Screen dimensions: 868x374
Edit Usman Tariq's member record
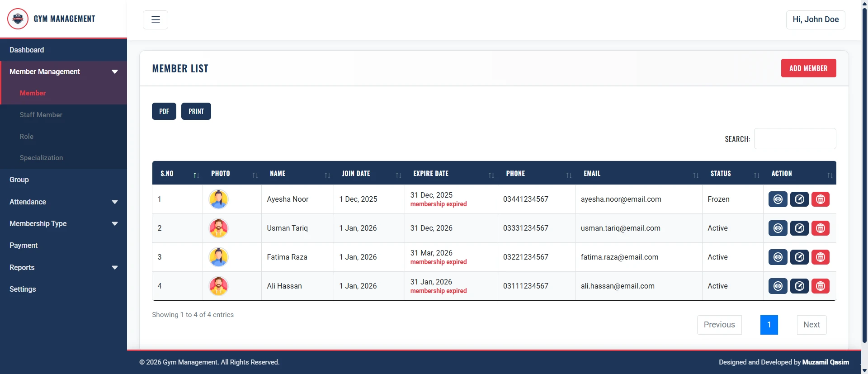pos(799,228)
